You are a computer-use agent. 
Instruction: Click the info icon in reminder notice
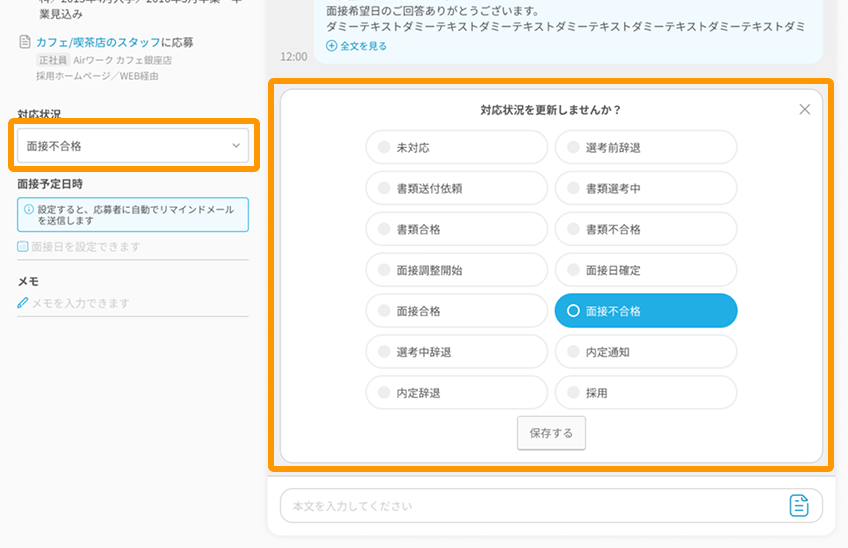[x=29, y=209]
